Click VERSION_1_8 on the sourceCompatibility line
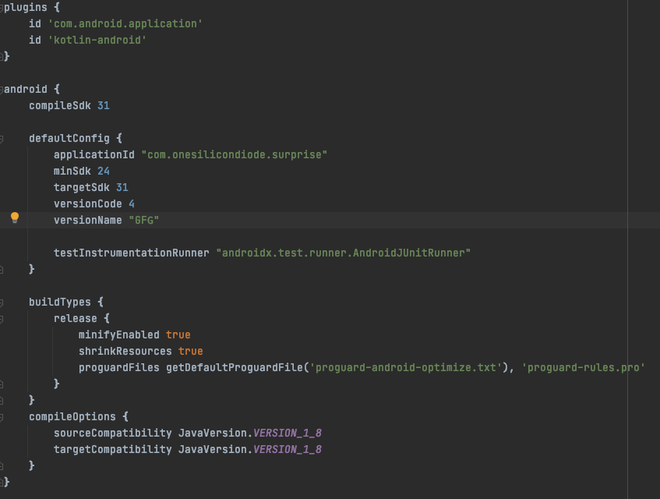Viewport: 660px width, 499px height. coord(290,432)
